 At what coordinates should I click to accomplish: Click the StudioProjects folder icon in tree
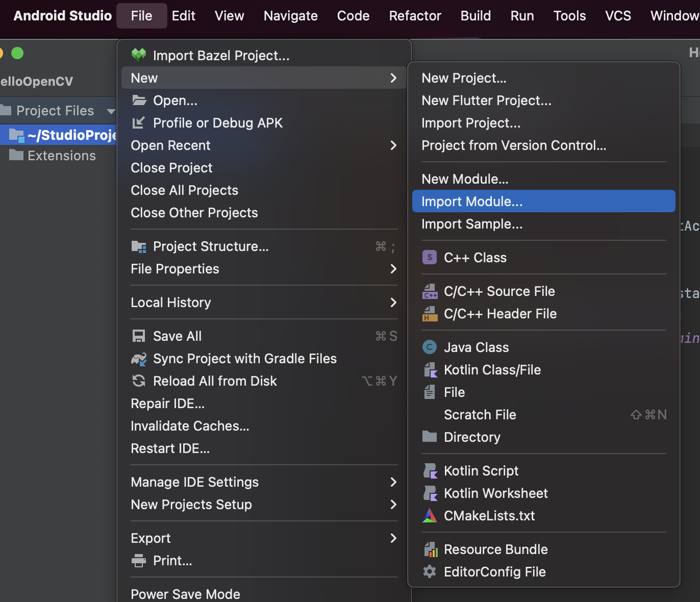(x=16, y=135)
